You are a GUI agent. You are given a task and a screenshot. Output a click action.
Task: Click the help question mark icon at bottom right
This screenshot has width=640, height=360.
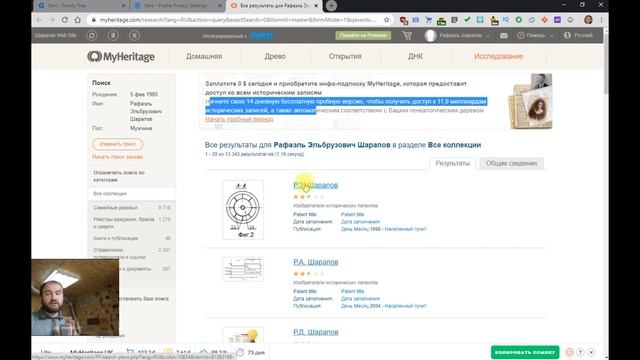coord(580,352)
